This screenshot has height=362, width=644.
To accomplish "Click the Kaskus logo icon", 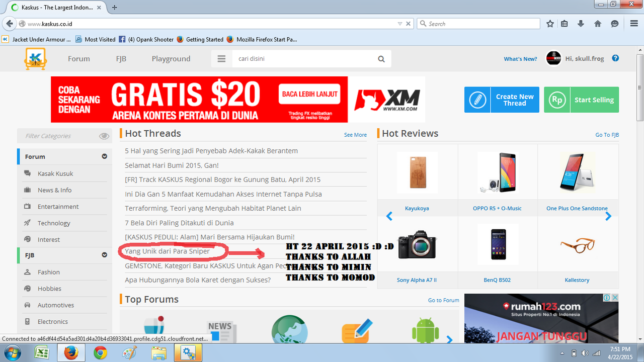I will point(35,59).
